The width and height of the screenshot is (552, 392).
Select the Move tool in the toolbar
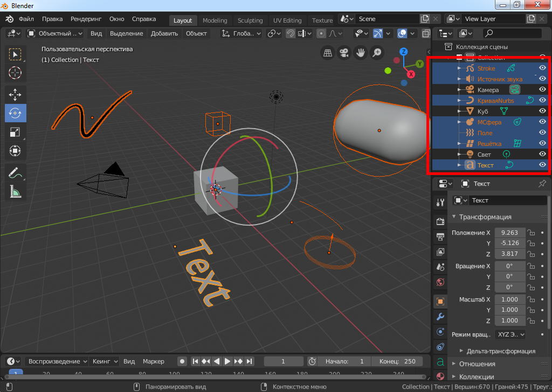point(15,94)
